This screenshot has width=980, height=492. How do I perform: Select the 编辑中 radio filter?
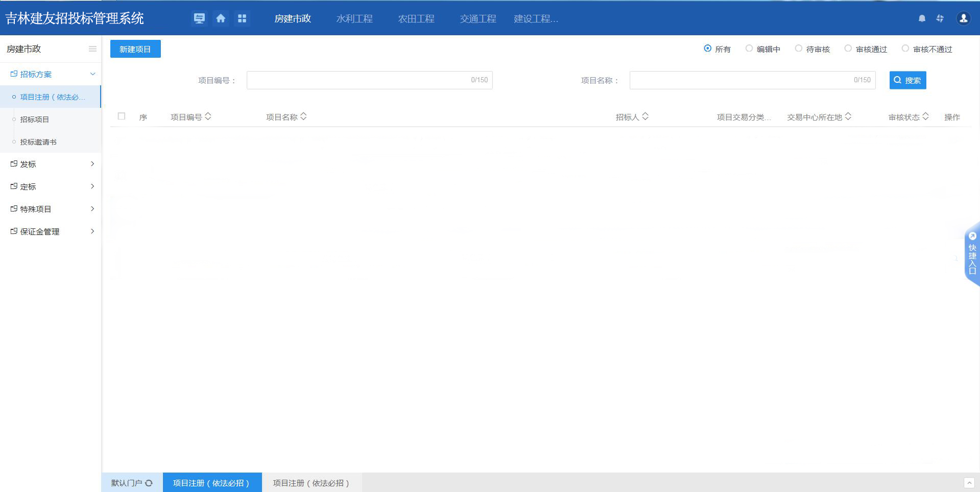pyautogui.click(x=749, y=49)
